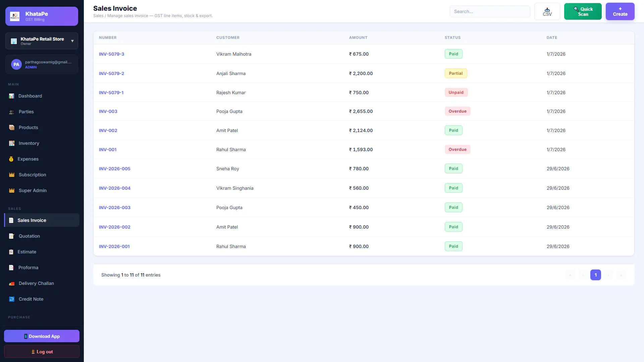Viewport: 644px width, 362px height.
Task: Go to the first page arrow
Action: pyautogui.click(x=570, y=275)
